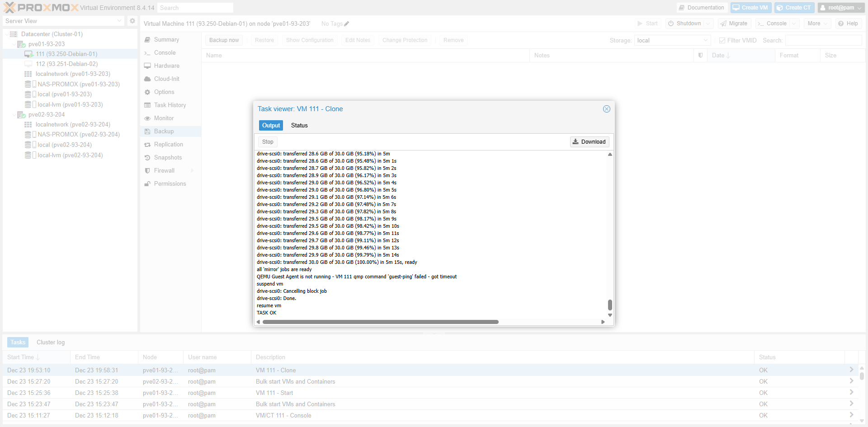Open the Snapshots section
This screenshot has height=427, width=868.
(x=168, y=158)
